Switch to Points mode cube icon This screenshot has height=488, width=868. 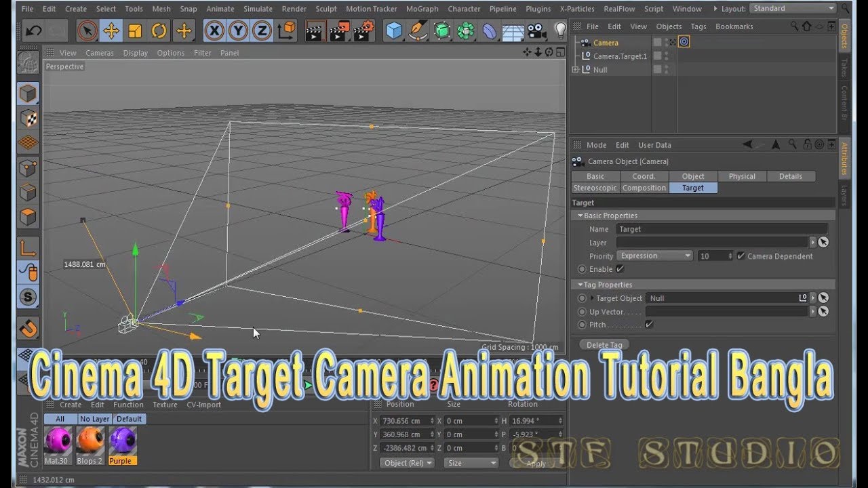click(x=28, y=167)
